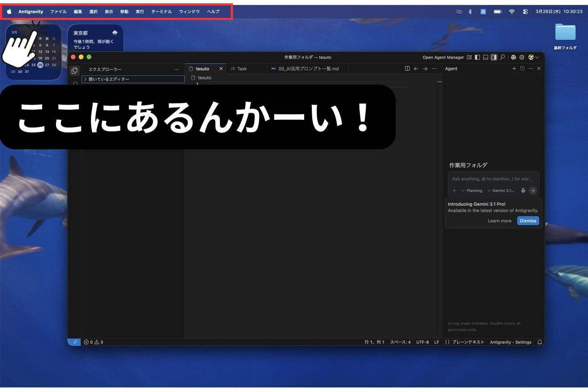Toggle the bottom panel visibility

coord(486,57)
